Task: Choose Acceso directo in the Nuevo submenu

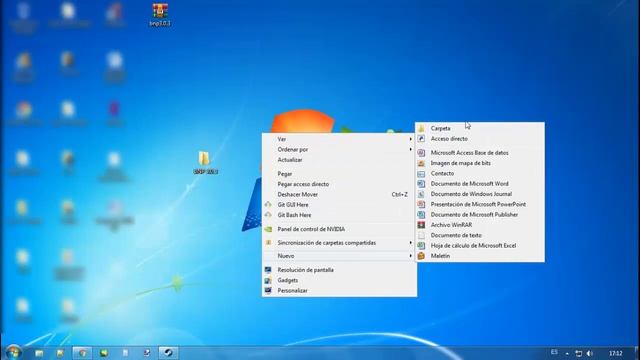Action: click(480, 139)
